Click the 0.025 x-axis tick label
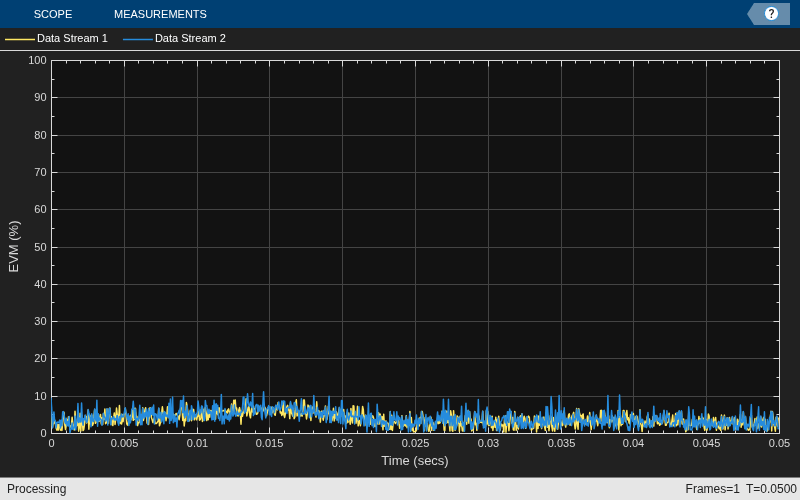800x500 pixels. 415,443
